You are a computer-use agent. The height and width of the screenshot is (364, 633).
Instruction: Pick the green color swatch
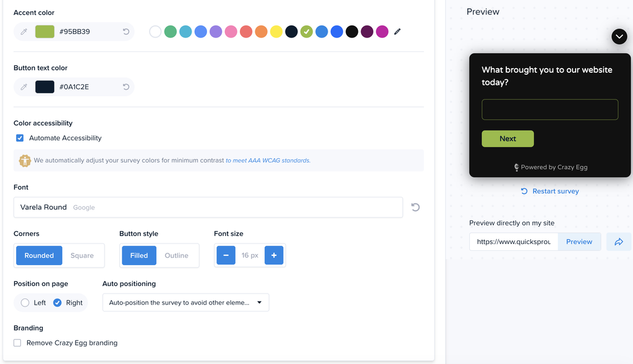tap(171, 32)
